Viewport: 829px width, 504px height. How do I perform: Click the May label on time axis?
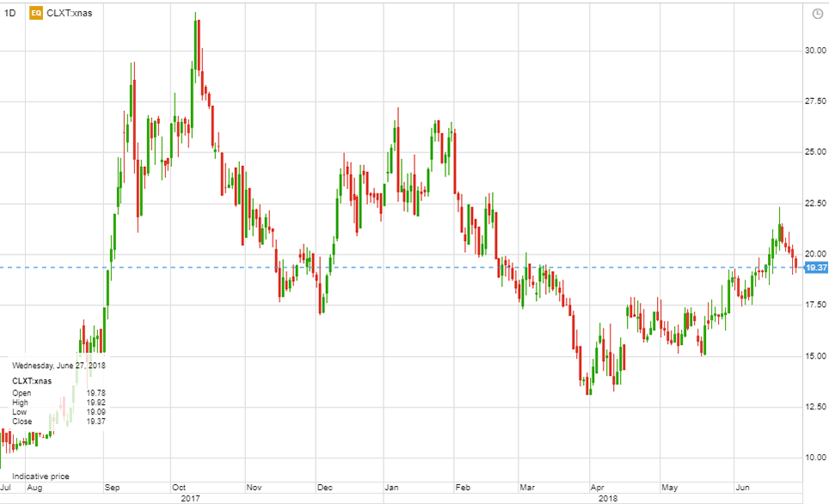[669, 488]
